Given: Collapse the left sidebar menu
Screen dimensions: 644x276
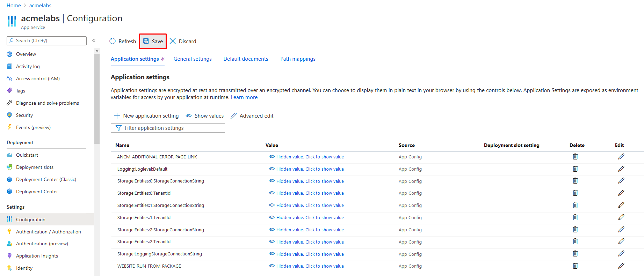Looking at the screenshot, I should coord(94,41).
